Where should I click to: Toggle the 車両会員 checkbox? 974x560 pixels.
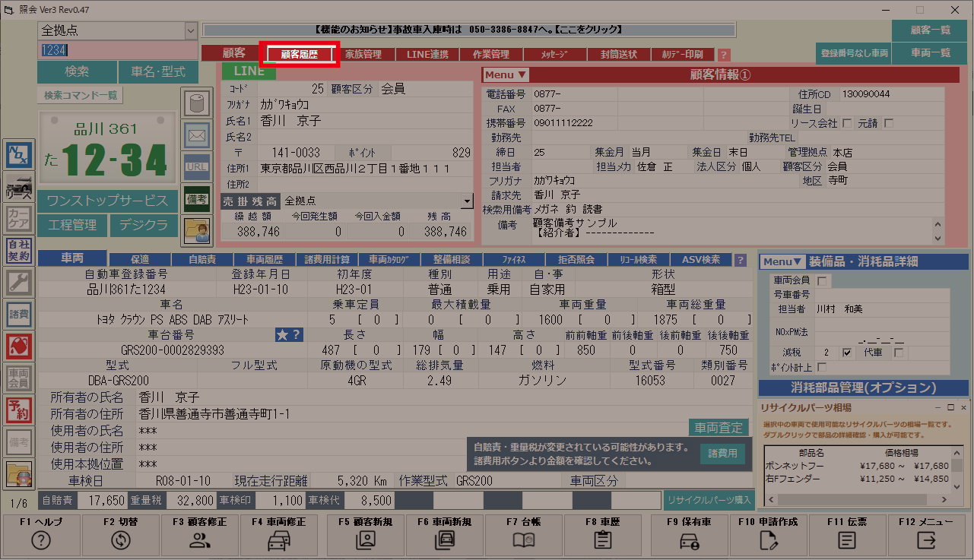click(x=822, y=280)
